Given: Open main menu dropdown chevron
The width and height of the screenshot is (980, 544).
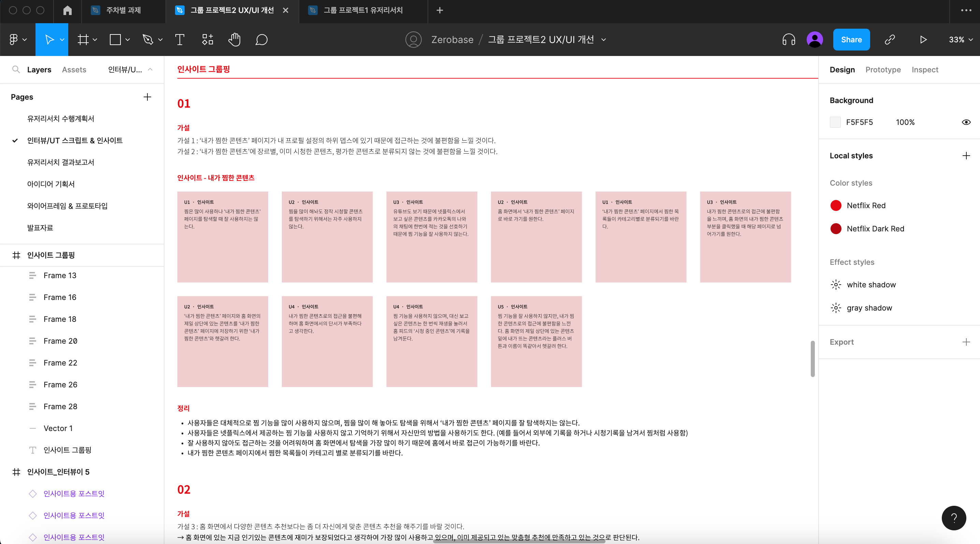Looking at the screenshot, I should 25,40.
